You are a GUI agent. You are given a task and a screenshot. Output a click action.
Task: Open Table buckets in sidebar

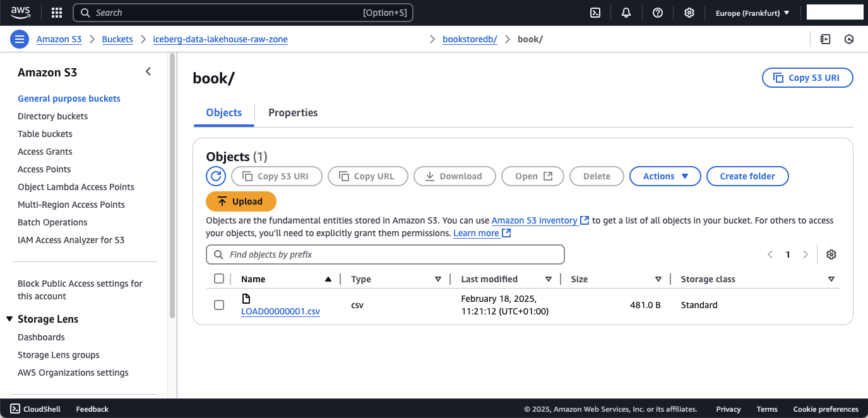click(45, 134)
